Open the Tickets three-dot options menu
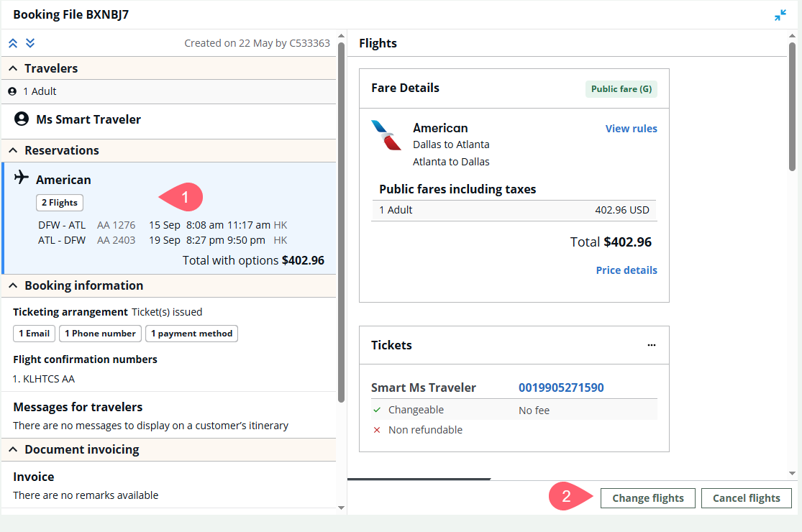Screen dimensions: 802x532 651,345
